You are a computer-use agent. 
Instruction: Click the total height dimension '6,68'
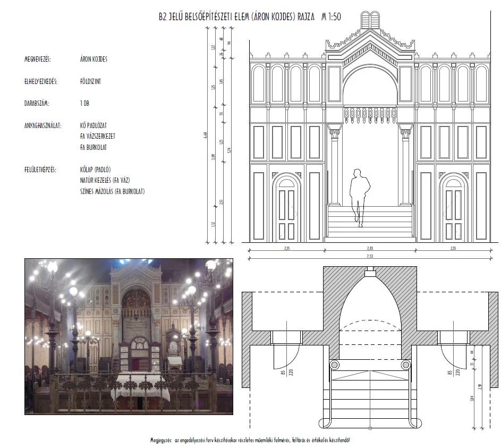(x=206, y=135)
